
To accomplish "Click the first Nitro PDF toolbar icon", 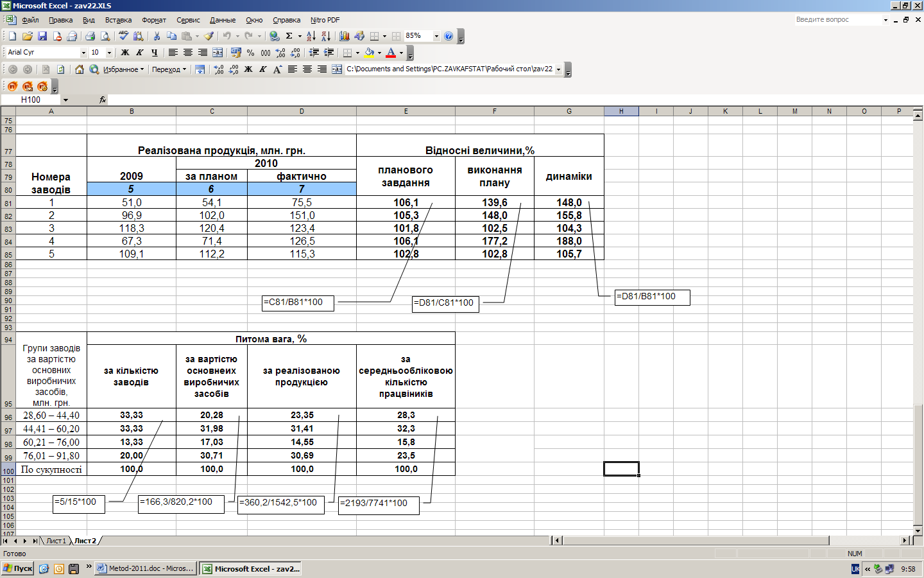I will 12,86.
